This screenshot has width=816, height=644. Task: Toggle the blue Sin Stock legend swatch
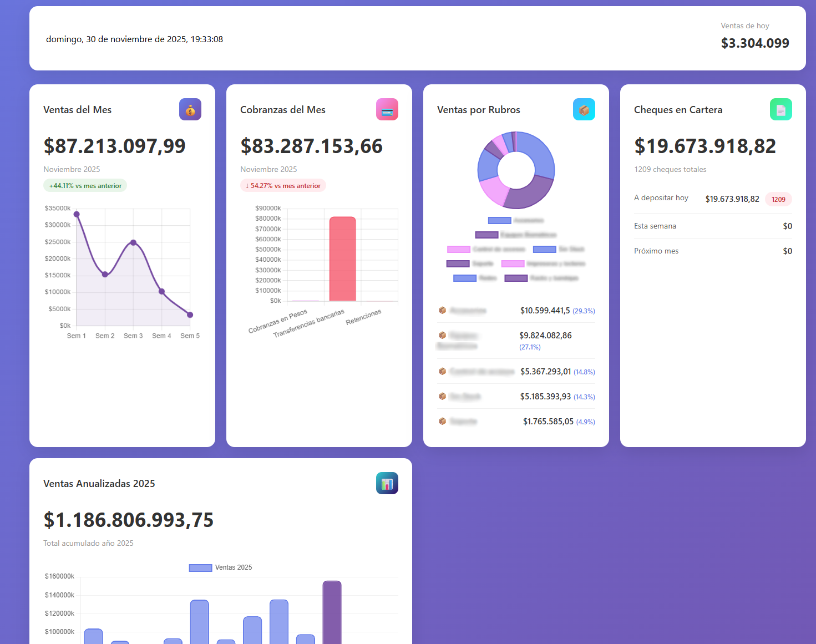(x=545, y=250)
